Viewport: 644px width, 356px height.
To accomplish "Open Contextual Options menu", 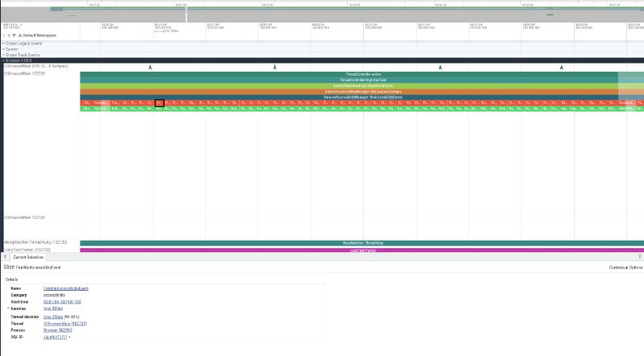I will click(625, 266).
